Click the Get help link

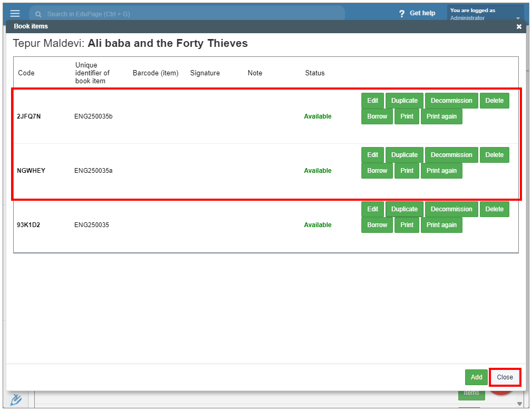tap(422, 13)
